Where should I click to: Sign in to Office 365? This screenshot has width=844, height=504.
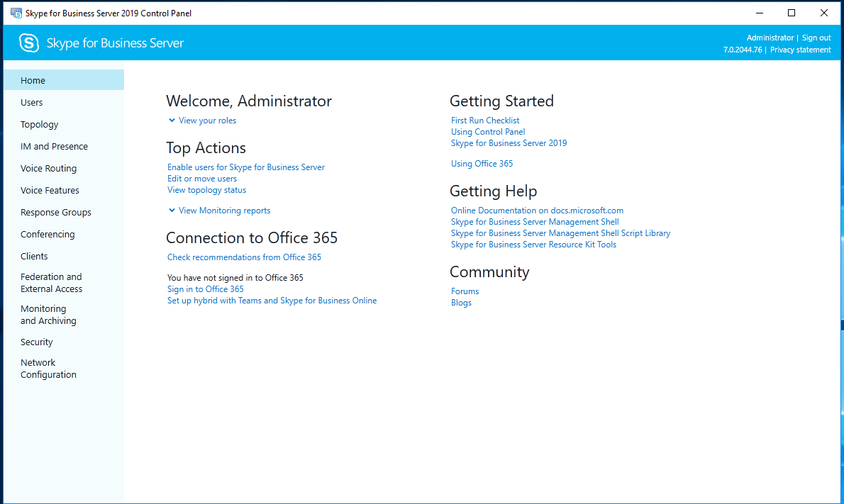[x=205, y=289]
